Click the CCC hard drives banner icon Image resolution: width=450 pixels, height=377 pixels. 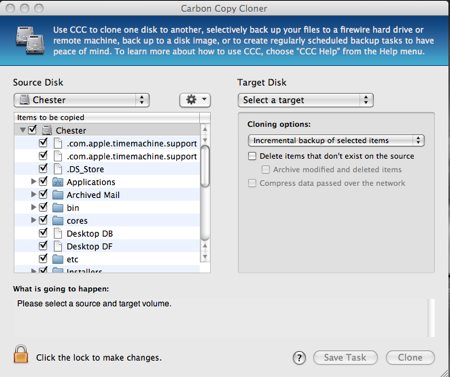(30, 40)
